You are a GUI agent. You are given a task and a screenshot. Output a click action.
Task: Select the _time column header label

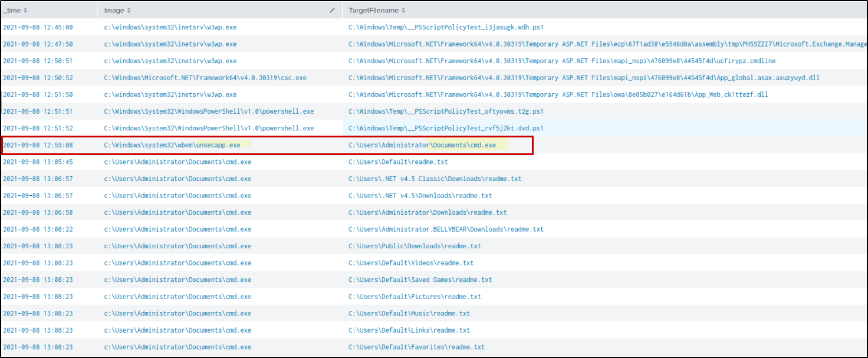point(11,11)
